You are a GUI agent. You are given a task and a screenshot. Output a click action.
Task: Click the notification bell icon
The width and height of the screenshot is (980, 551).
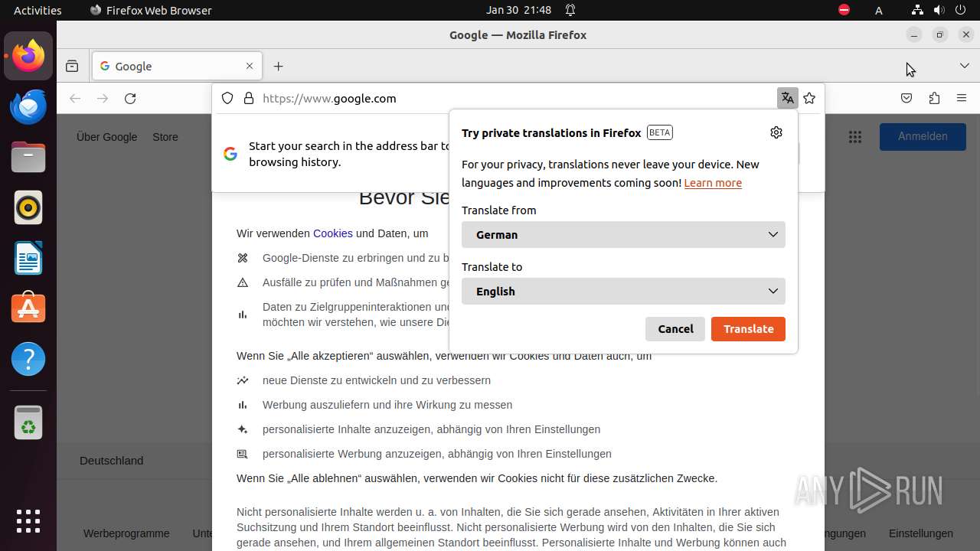[x=570, y=10]
